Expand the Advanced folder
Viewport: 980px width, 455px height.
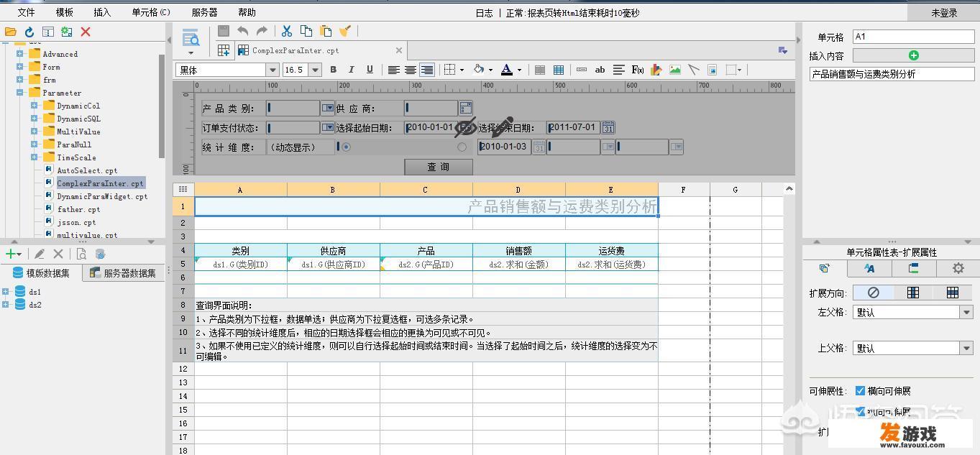(x=20, y=54)
